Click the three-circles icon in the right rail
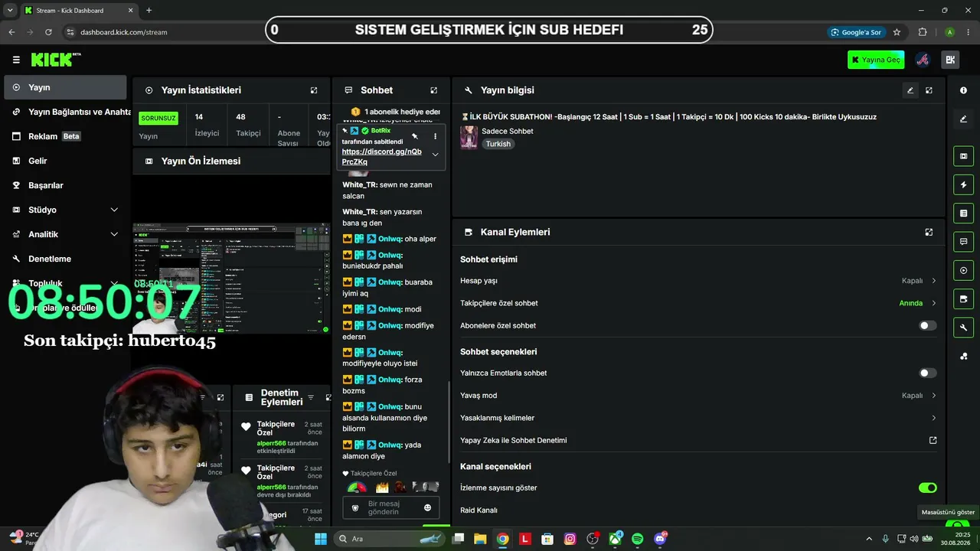 click(x=963, y=356)
